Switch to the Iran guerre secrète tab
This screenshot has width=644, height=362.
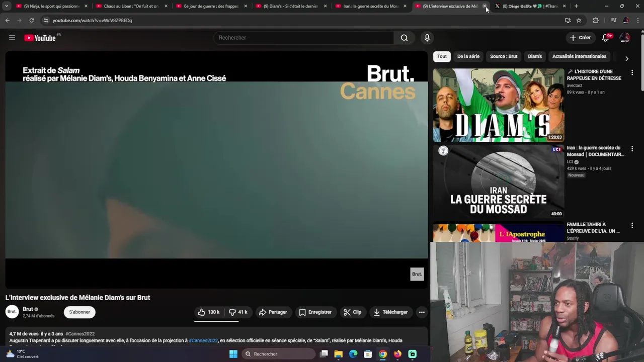point(371,6)
